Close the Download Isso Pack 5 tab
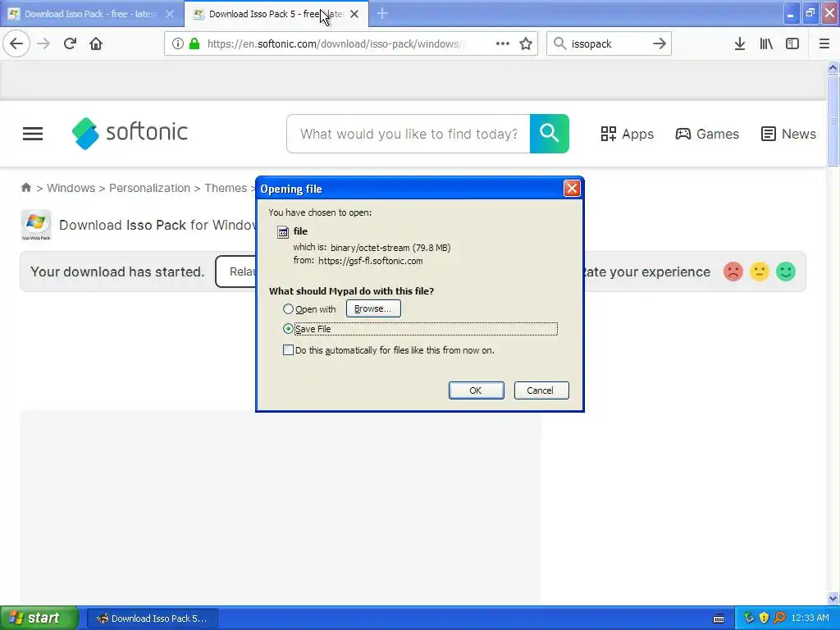Viewport: 840px width, 630px height. coord(354,14)
